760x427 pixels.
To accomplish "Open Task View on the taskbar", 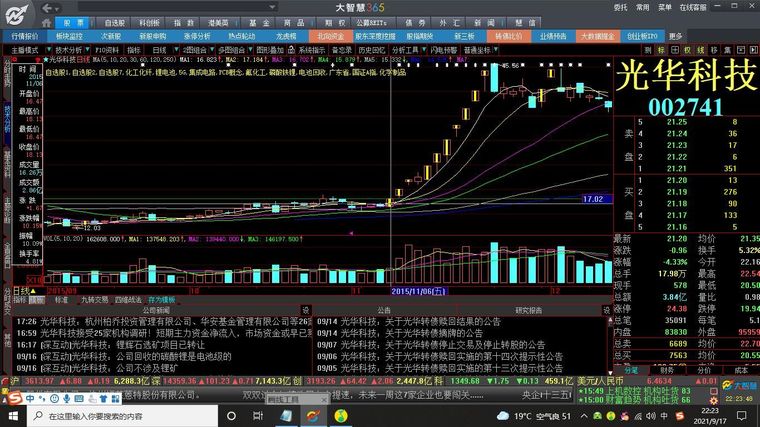I will 257,416.
